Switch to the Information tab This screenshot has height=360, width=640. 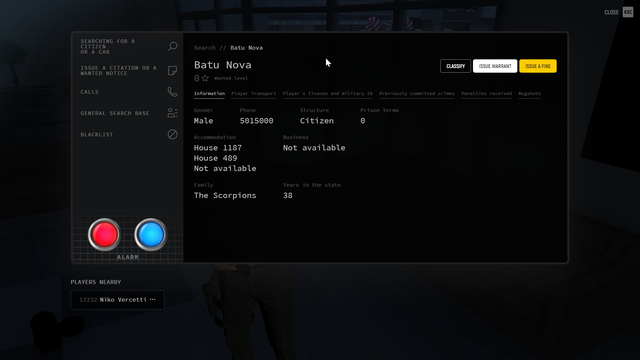209,94
